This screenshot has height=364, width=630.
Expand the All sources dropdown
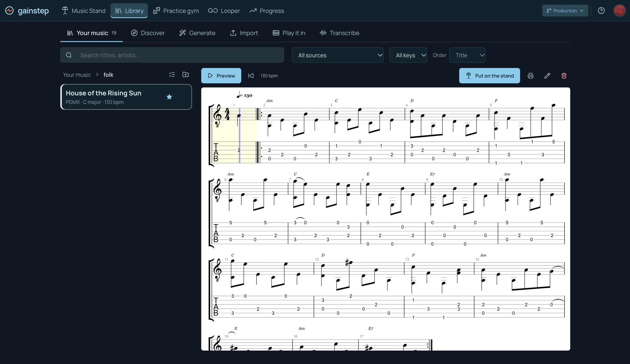[x=337, y=55]
